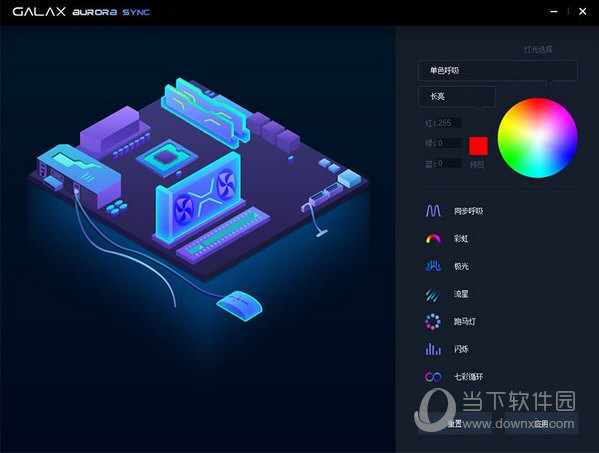The height and width of the screenshot is (453, 599).
Task: Pick the 极光 aurora effect icon
Action: [x=433, y=266]
